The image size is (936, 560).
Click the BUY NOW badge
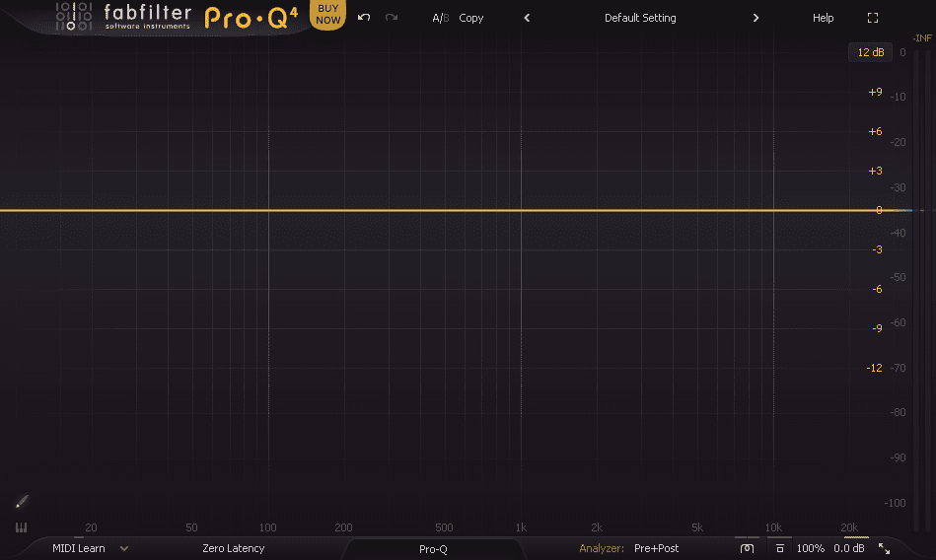(327, 14)
